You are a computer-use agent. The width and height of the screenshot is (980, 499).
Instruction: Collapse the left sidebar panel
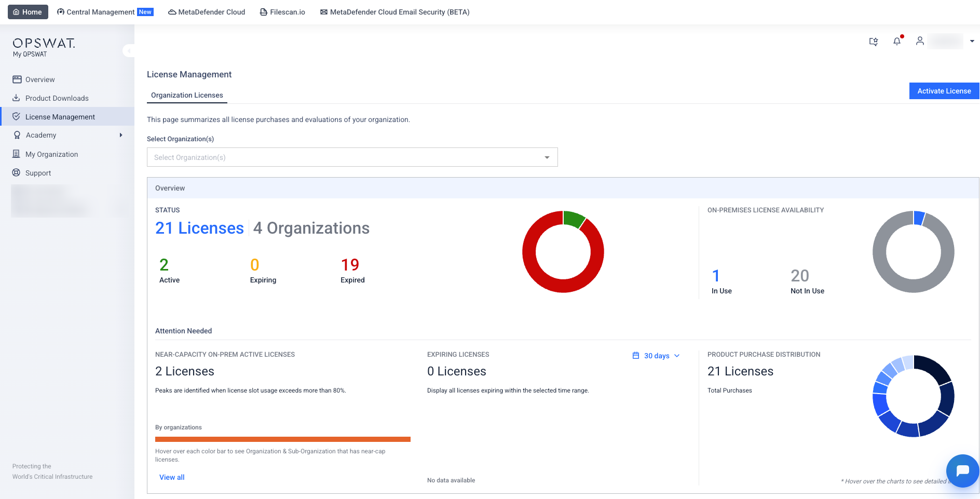tap(128, 51)
